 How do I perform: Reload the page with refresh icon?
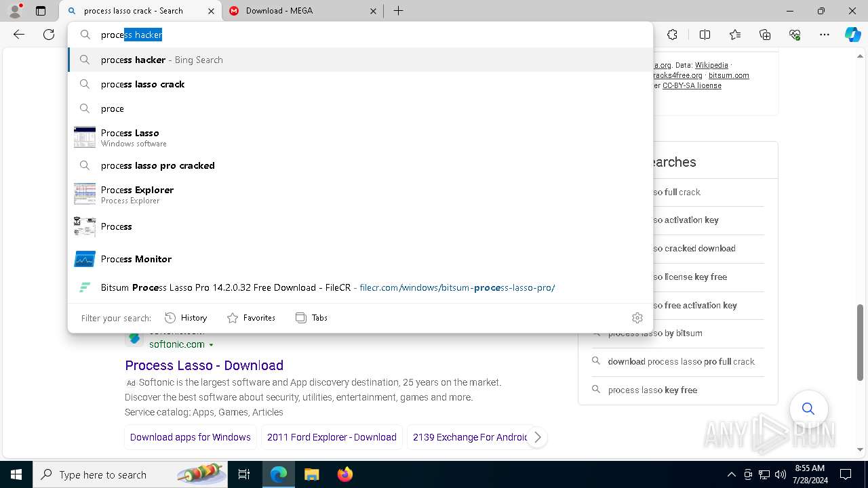pyautogui.click(x=49, y=35)
